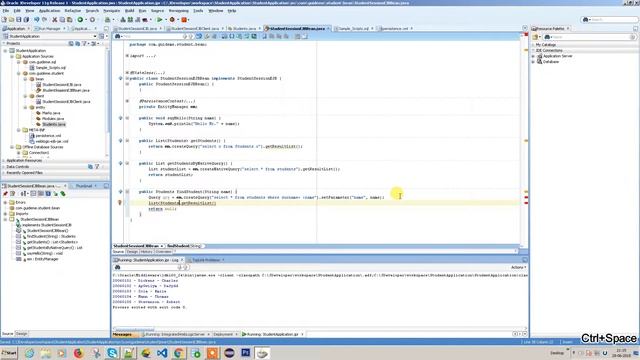Click the Rebuild project icon
The height and width of the screenshot is (360, 640).
[130, 20]
